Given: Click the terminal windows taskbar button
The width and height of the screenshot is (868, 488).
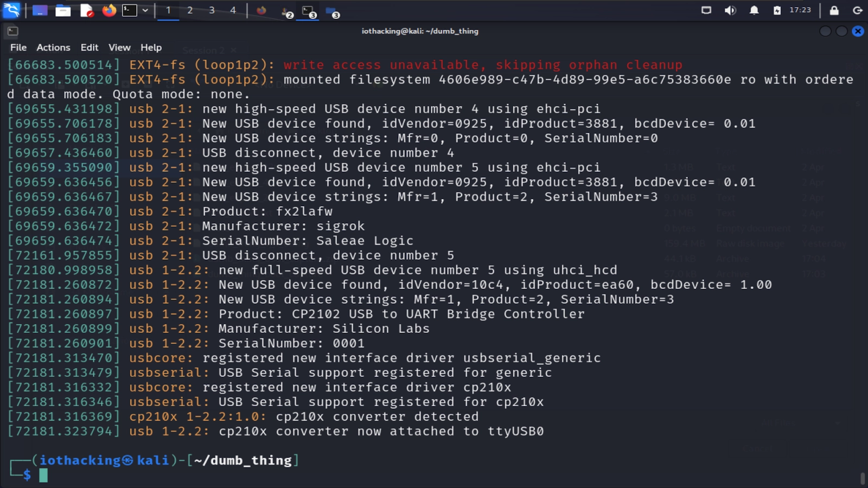Looking at the screenshot, I should [x=309, y=11].
